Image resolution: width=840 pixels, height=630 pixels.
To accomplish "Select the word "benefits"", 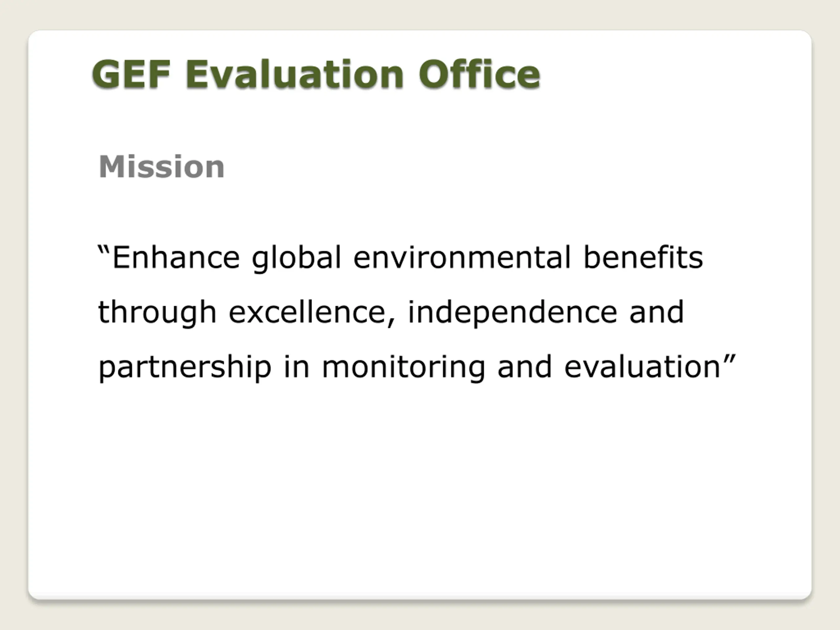I will coord(643,258).
